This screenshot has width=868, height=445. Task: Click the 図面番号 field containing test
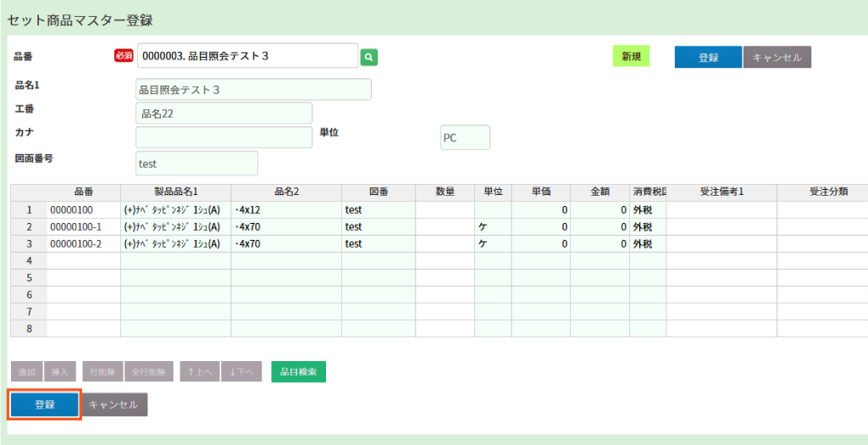tap(196, 164)
